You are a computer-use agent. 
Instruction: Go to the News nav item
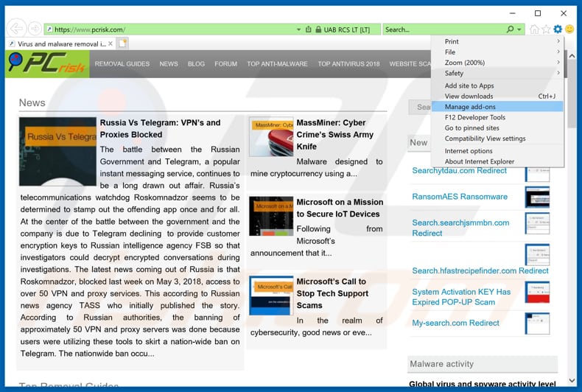169,64
